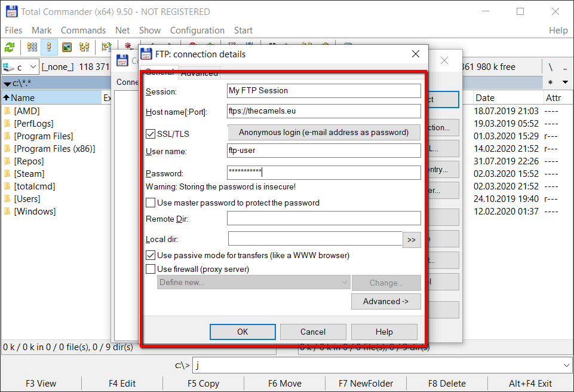Image resolution: width=574 pixels, height=392 pixels.
Task: Click the Remote Dir input field
Action: click(x=324, y=218)
